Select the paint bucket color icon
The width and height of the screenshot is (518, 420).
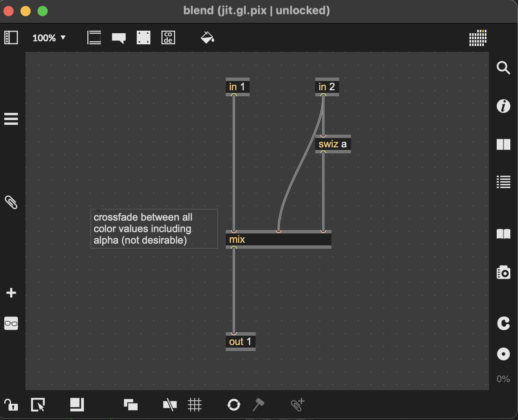click(207, 37)
